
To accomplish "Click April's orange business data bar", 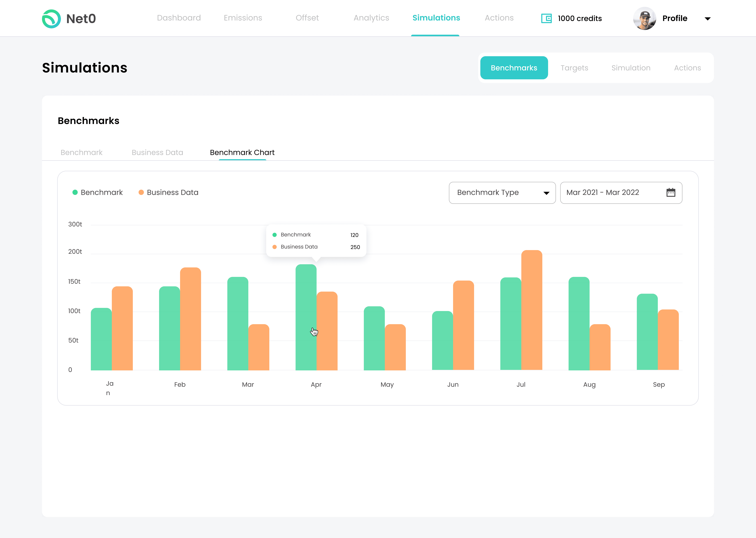I will 327,331.
